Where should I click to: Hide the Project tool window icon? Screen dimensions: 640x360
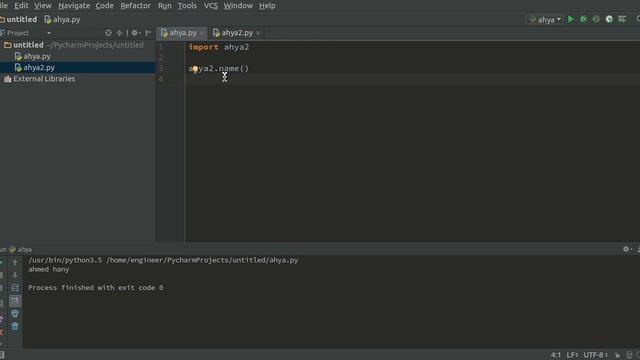point(149,33)
